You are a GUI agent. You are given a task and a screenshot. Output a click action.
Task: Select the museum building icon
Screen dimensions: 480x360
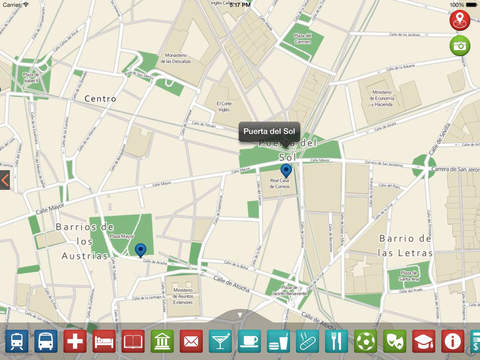tap(162, 341)
